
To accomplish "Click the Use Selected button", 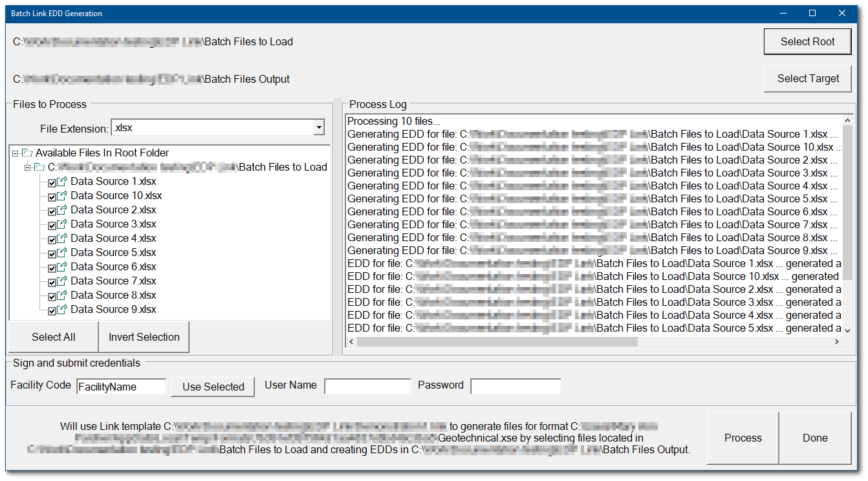I will 213,387.
